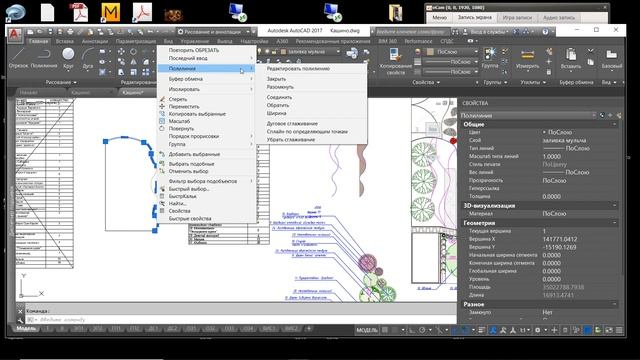640x360 pixels.
Task: Click the workspace gear icon on status bar
Action: pyautogui.click(x=538, y=330)
